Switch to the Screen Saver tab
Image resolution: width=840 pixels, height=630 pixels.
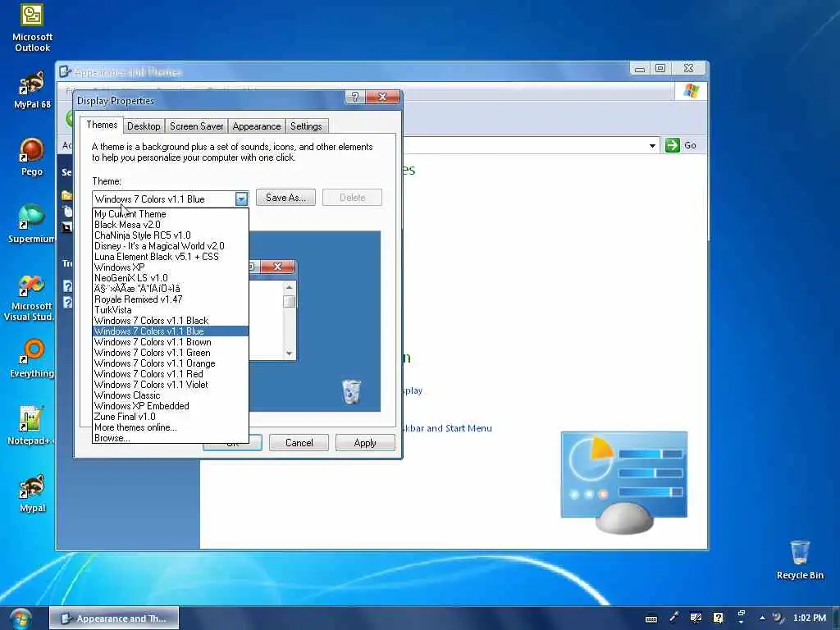pyautogui.click(x=197, y=126)
